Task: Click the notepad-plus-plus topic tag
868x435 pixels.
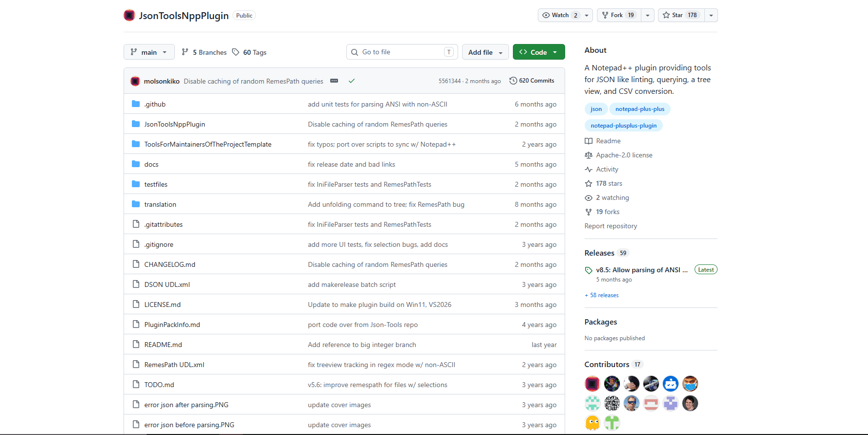Action: click(640, 109)
